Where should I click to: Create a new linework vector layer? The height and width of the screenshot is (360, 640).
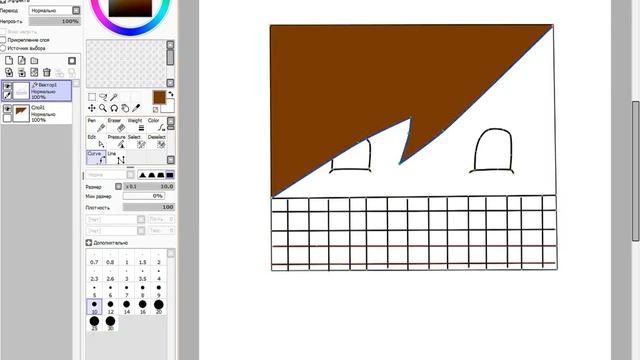pyautogui.click(x=22, y=61)
